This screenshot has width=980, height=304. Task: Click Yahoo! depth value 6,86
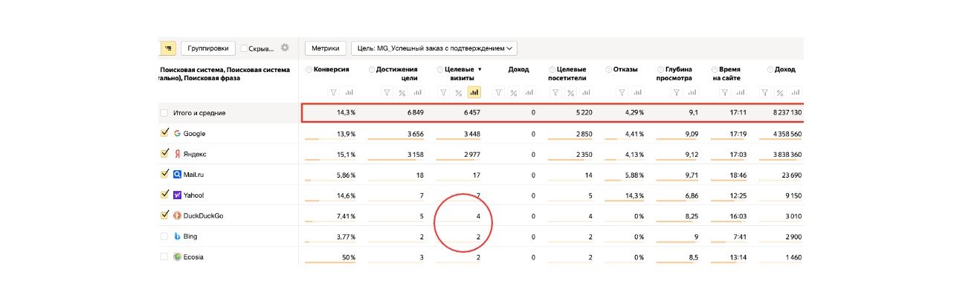(x=691, y=195)
